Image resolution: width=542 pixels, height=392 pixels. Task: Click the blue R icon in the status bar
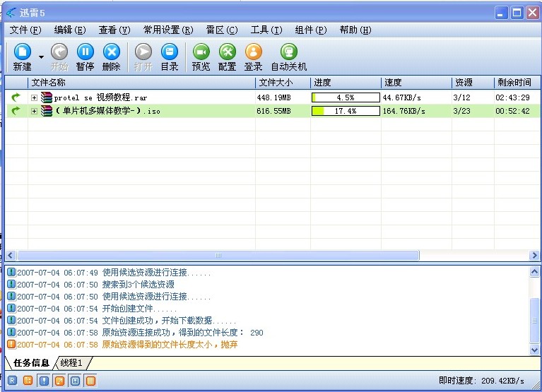(12, 381)
